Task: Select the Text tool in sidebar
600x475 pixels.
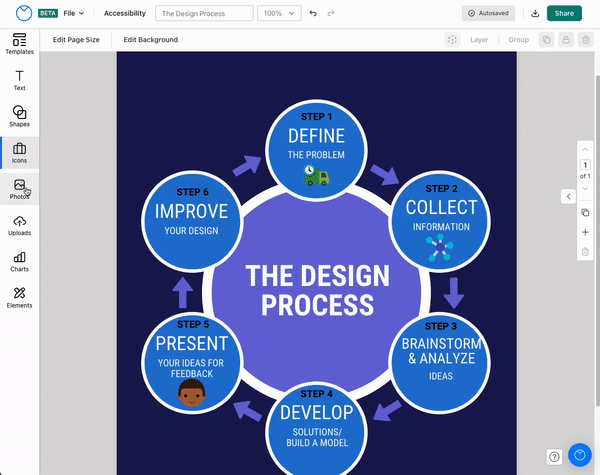Action: [x=19, y=80]
